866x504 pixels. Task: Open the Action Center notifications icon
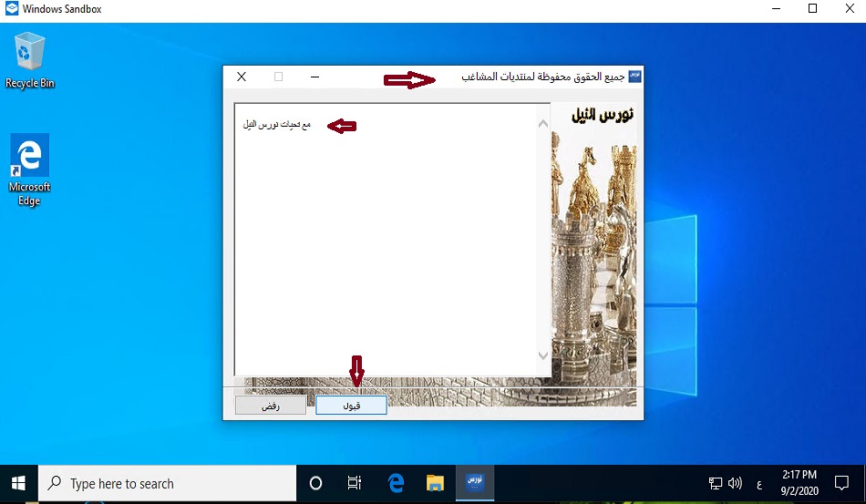(841, 483)
